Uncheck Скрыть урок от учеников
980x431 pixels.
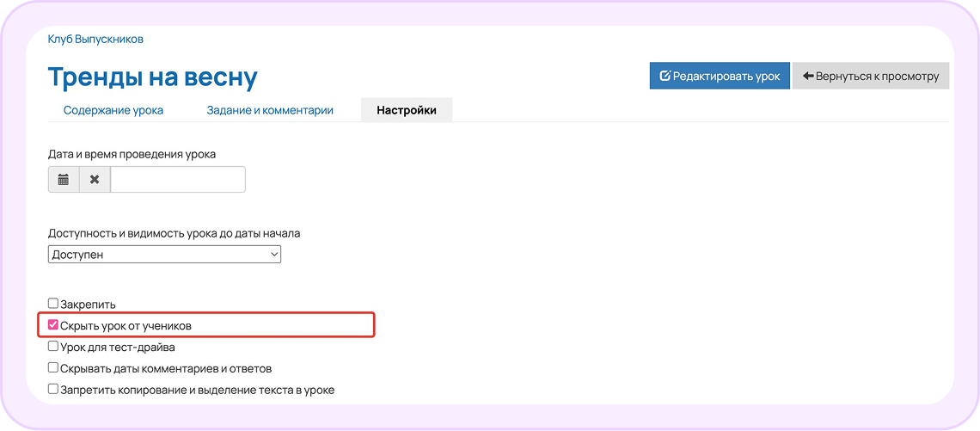(x=53, y=325)
